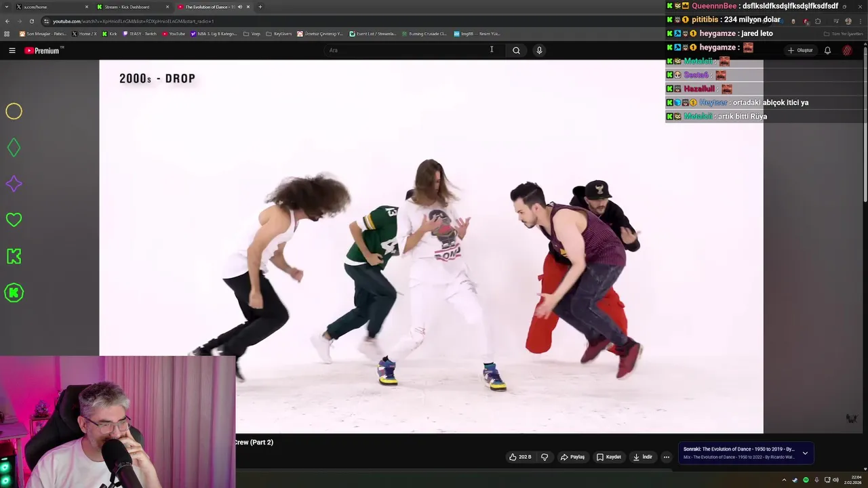868x488 pixels.
Task: Open the TEASY - Twitch bookmark
Action: (x=140, y=33)
